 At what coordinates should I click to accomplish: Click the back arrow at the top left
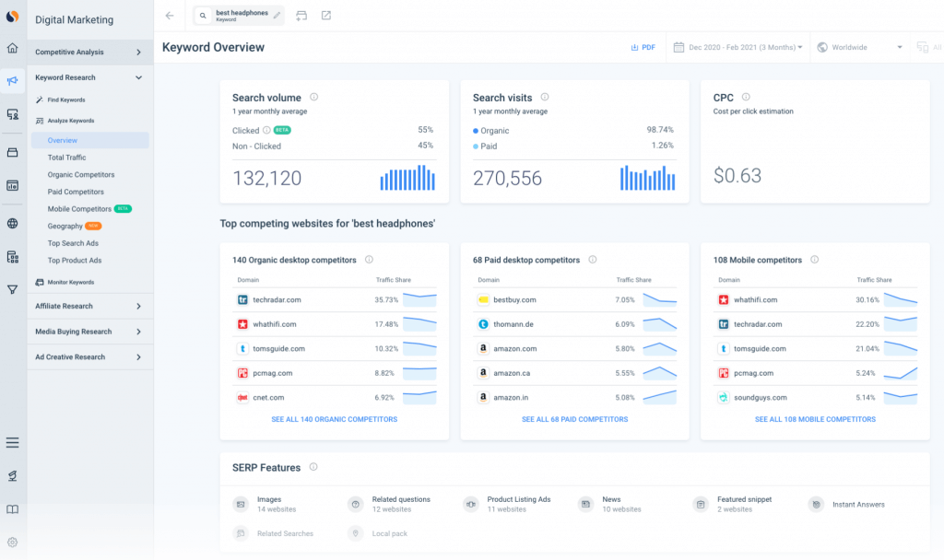point(169,15)
